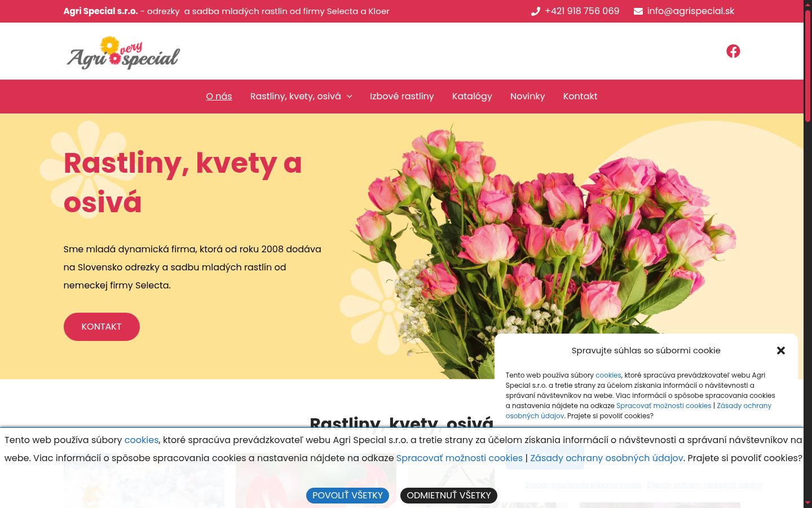Select Kontakt in the navigation bar
Screen dimensions: 812x508
tap(580, 97)
